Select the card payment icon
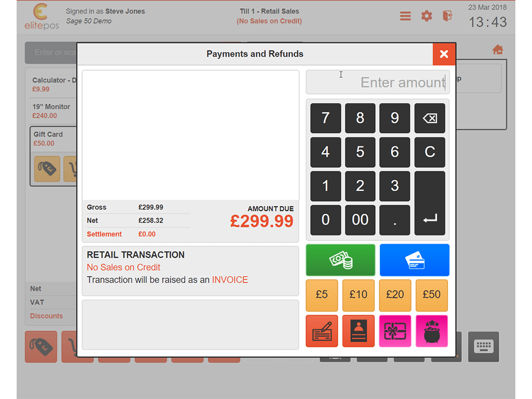This screenshot has height=399, width=532. (414, 260)
